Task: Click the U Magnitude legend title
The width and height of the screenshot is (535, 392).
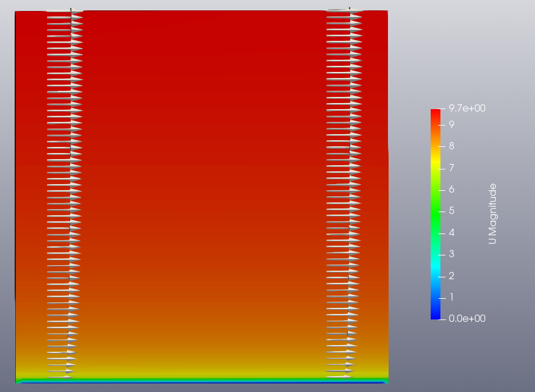Action: 492,214
